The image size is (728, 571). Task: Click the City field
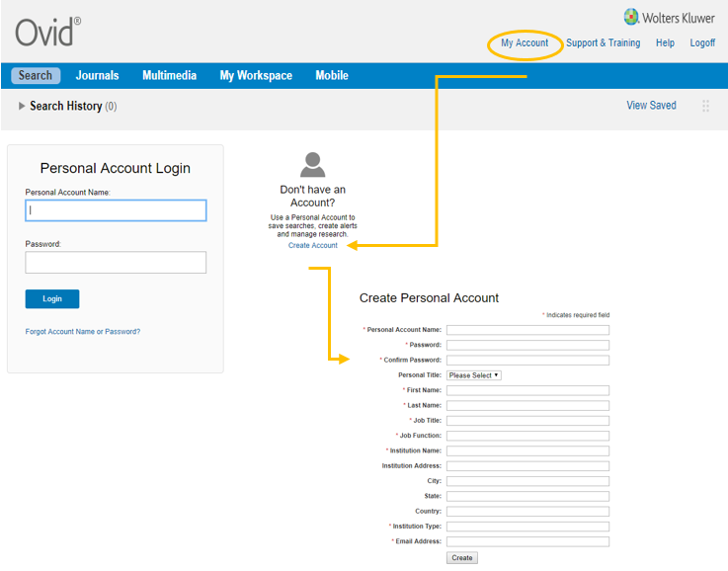[x=527, y=481]
